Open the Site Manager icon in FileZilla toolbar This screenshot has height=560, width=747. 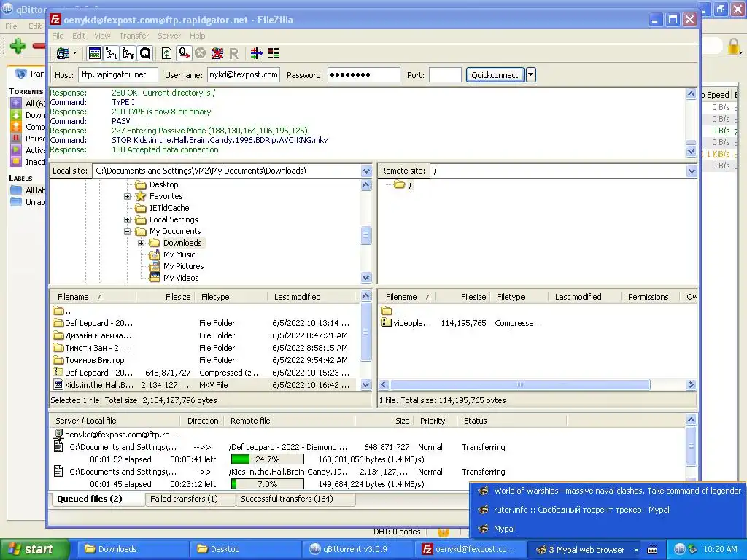(x=63, y=53)
